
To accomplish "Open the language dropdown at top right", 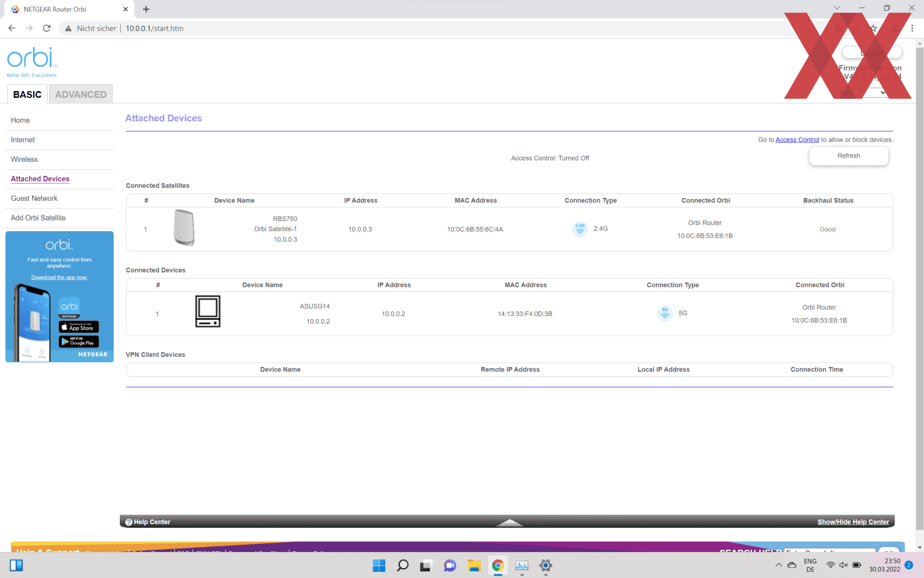I will coord(862,92).
